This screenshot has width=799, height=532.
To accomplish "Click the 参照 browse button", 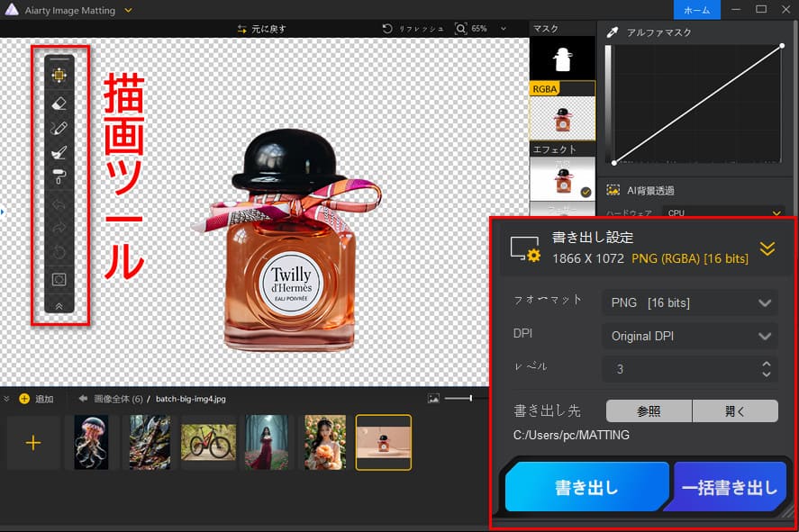I will coord(649,410).
